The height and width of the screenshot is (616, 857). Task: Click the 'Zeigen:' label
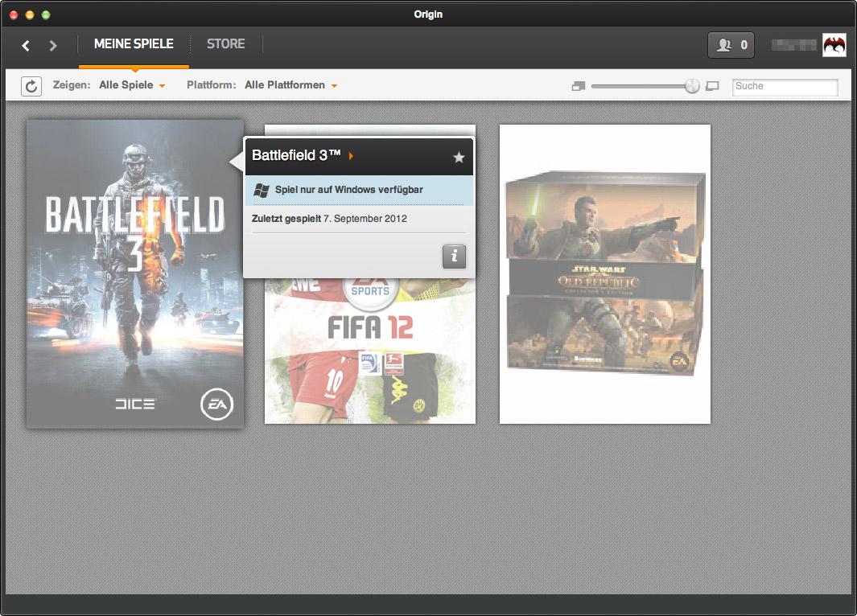point(72,85)
